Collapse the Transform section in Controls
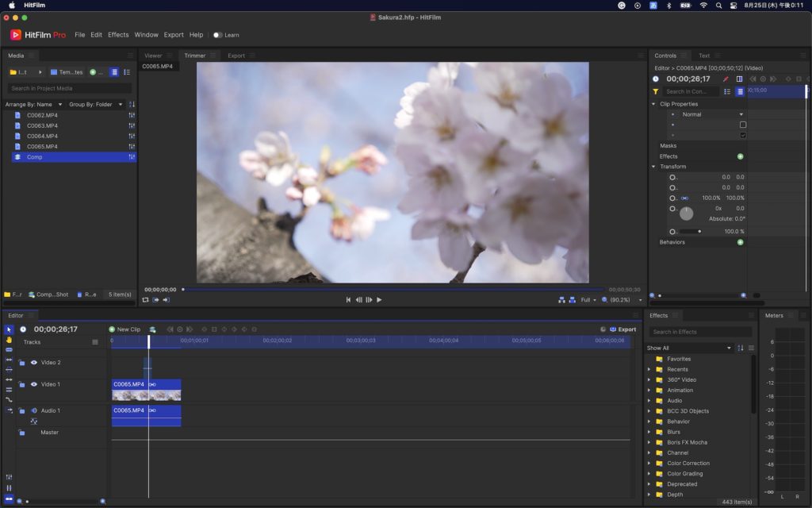 pyautogui.click(x=654, y=167)
